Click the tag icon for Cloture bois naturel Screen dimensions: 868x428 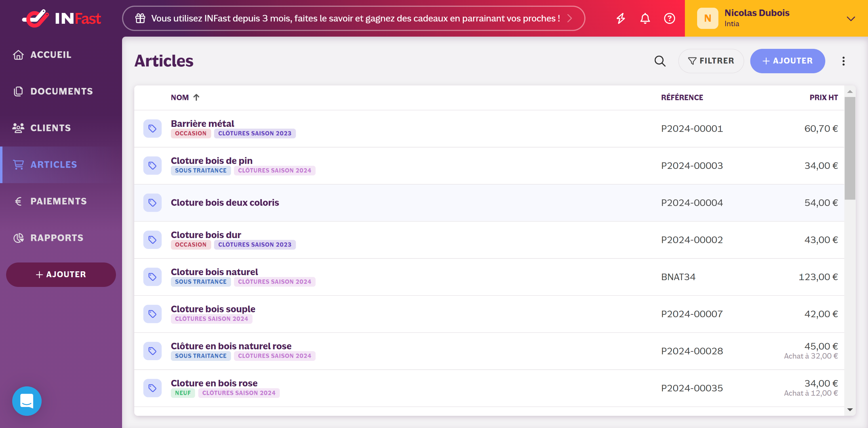[152, 277]
